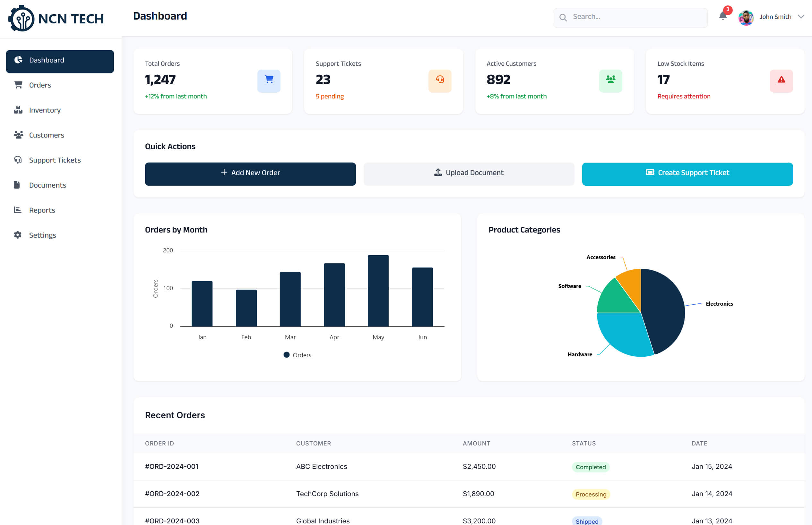This screenshot has height=525, width=812.
Task: Toggle the Orders legend item under chart
Action: (x=297, y=355)
